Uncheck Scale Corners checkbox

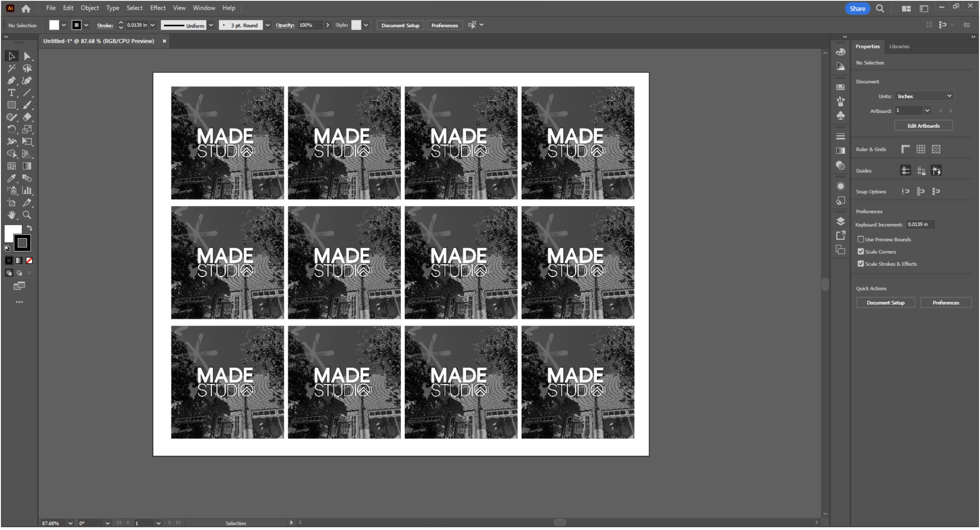(x=861, y=252)
